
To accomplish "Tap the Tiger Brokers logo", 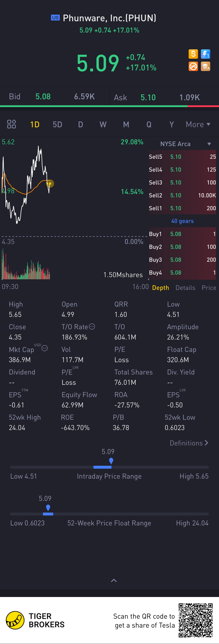I will click(35, 620).
